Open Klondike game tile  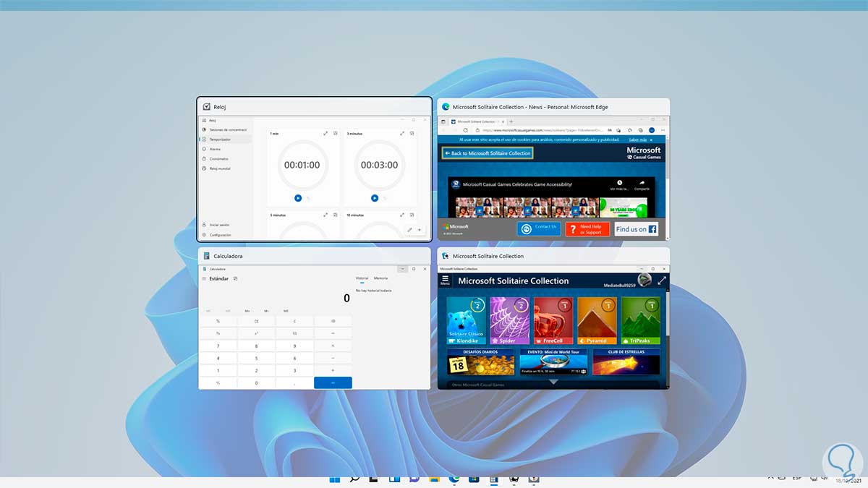click(x=467, y=320)
